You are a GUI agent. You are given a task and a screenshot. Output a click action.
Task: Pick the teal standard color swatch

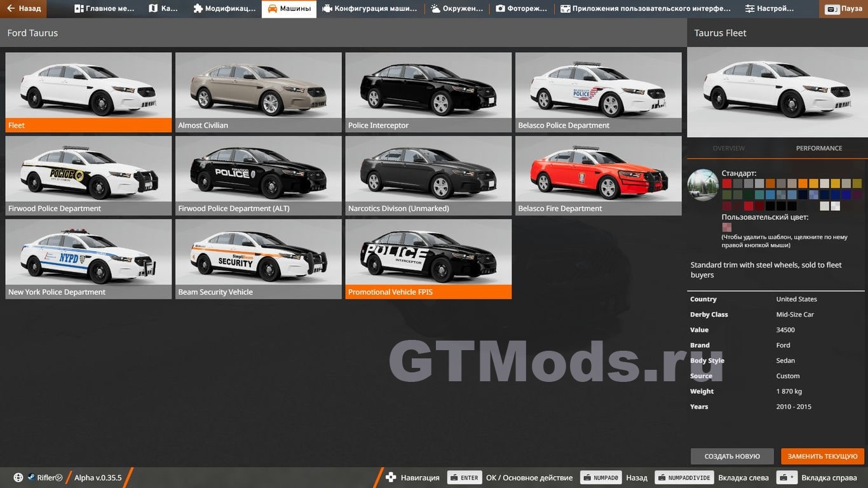tap(759, 195)
